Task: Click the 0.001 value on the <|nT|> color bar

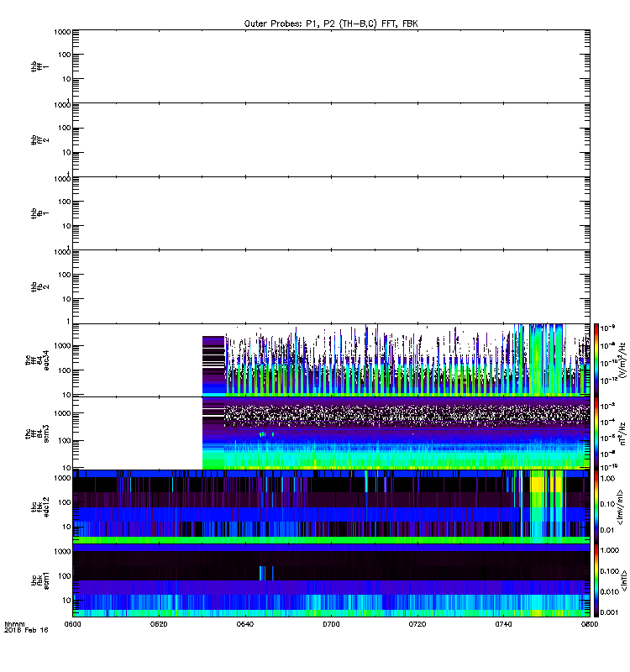Action: point(610,612)
